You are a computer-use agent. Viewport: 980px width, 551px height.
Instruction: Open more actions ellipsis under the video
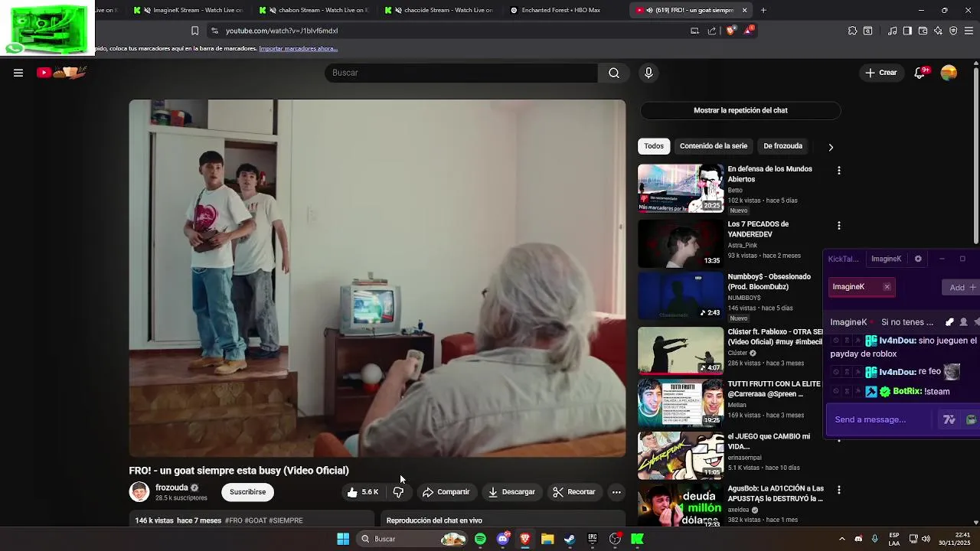coord(616,492)
